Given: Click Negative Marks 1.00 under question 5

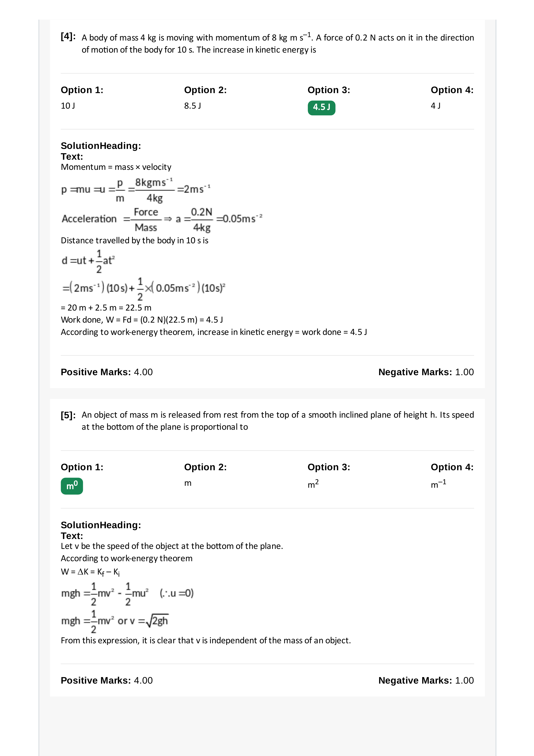Looking at the screenshot, I should 426,680.
